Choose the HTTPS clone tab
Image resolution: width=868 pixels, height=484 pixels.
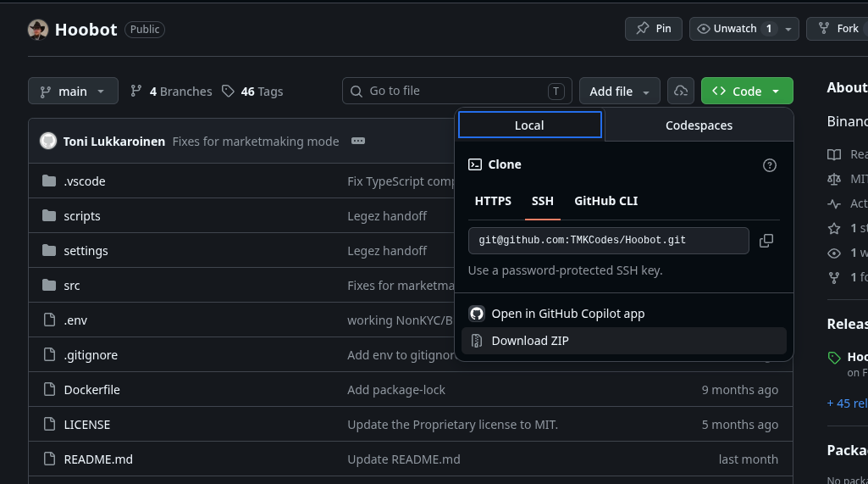tap(493, 201)
